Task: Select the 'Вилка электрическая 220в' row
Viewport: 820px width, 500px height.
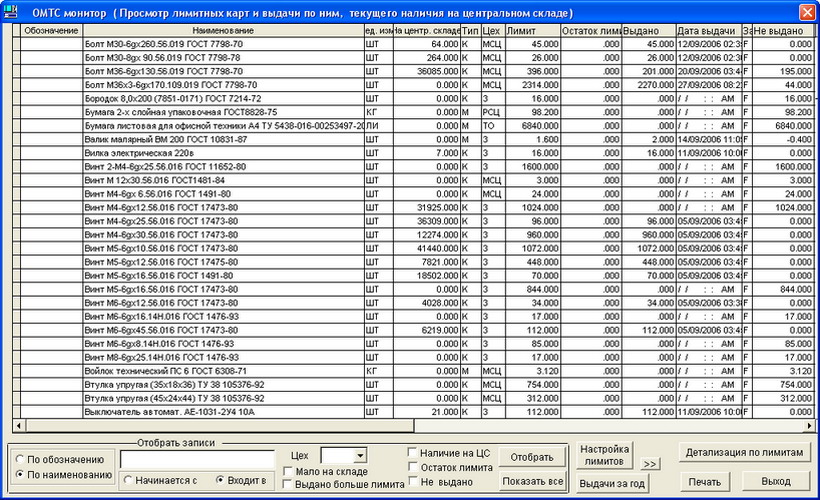Action: click(222, 153)
